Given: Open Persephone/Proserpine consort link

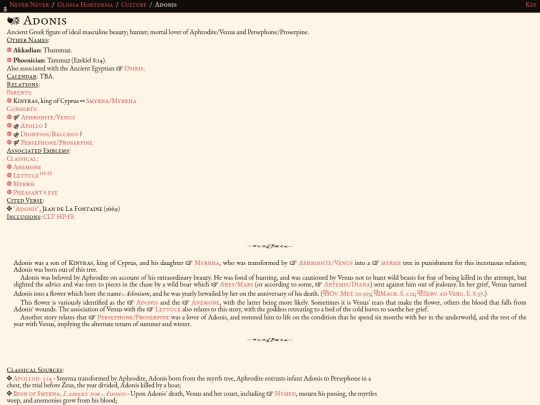Looking at the screenshot, I should 56,143.
